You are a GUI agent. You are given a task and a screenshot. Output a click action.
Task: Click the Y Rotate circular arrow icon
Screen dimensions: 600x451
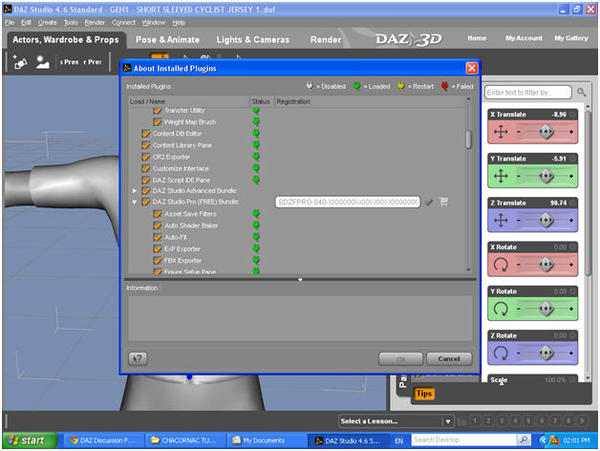click(501, 308)
